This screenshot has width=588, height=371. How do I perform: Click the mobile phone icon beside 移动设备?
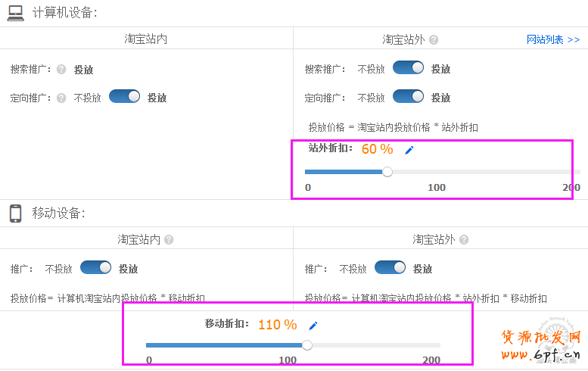tap(15, 213)
